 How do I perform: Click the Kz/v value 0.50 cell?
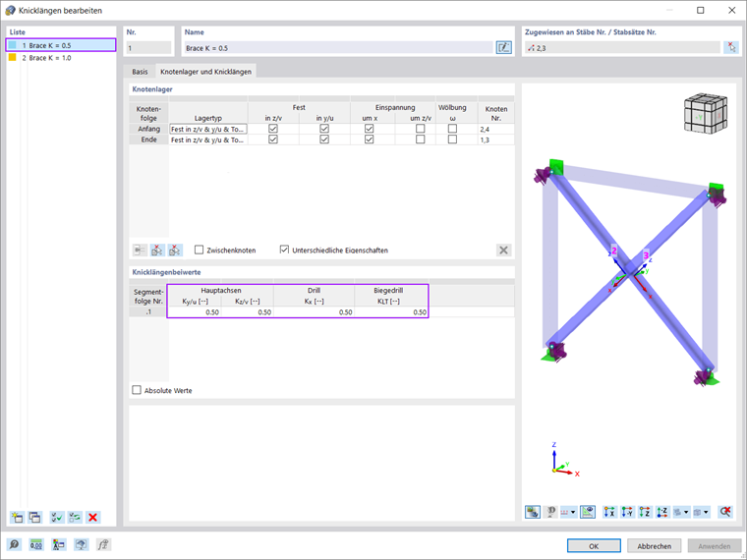pyautogui.click(x=248, y=311)
